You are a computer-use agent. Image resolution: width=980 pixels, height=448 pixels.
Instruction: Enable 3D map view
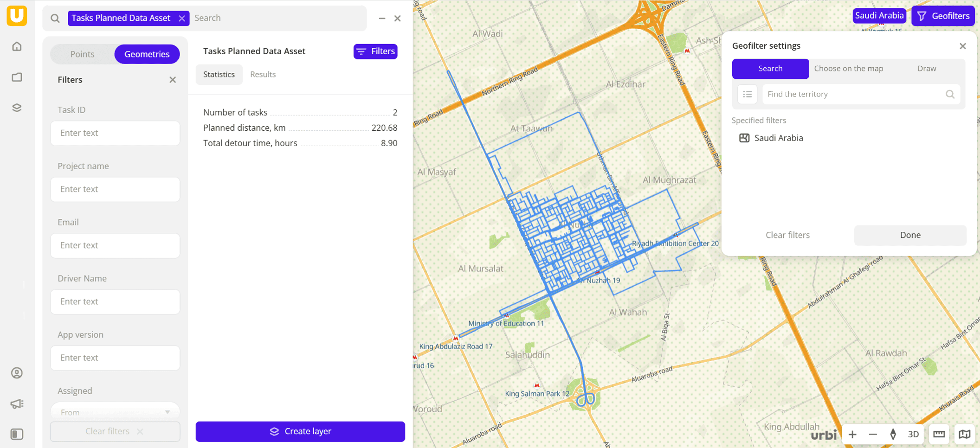pyautogui.click(x=913, y=434)
